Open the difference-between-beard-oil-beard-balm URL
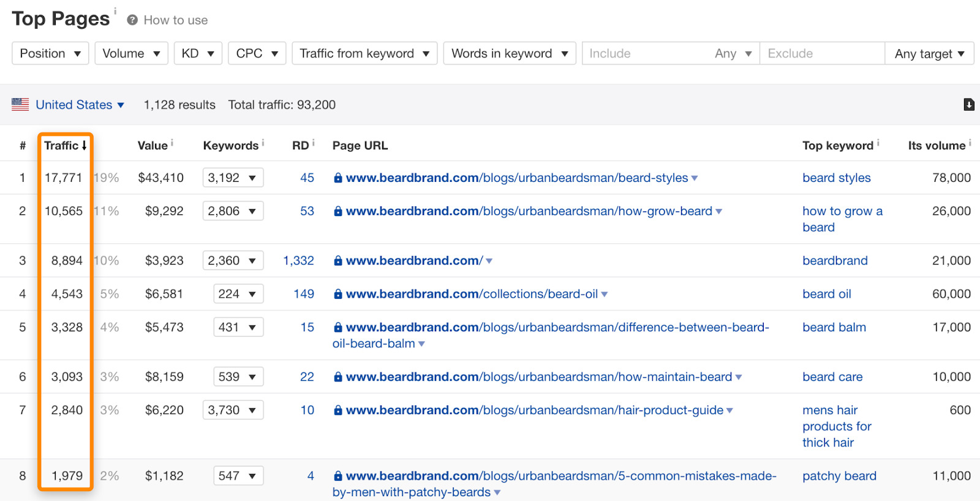This screenshot has width=980, height=501. tap(551, 335)
